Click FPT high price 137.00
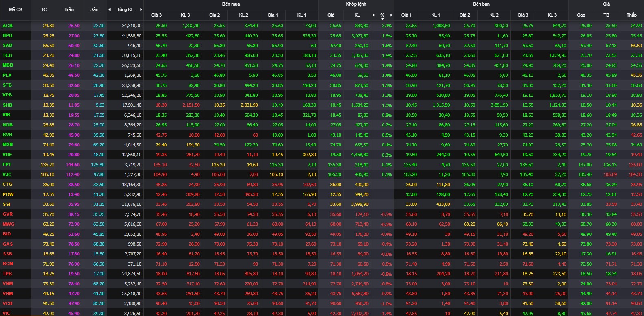644x316 pixels. tap(585, 165)
